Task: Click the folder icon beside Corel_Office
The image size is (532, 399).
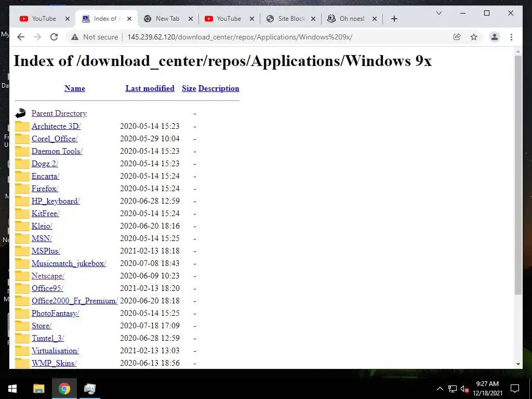Action: 22,138
